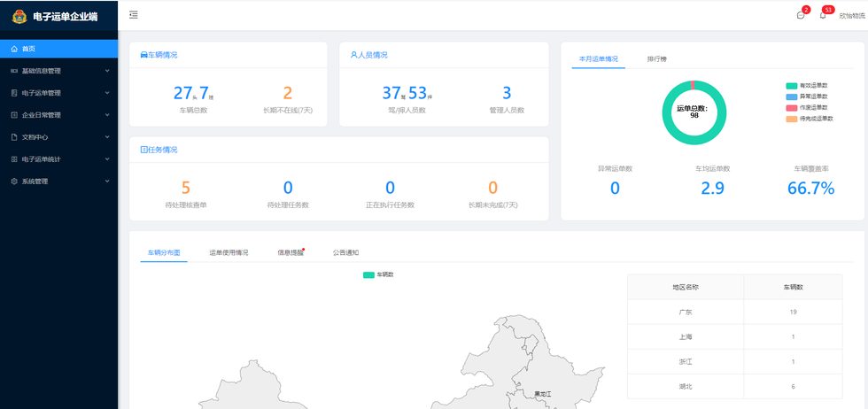Click the person icon in 人员情况 header
This screenshot has height=409, width=868.
353,55
